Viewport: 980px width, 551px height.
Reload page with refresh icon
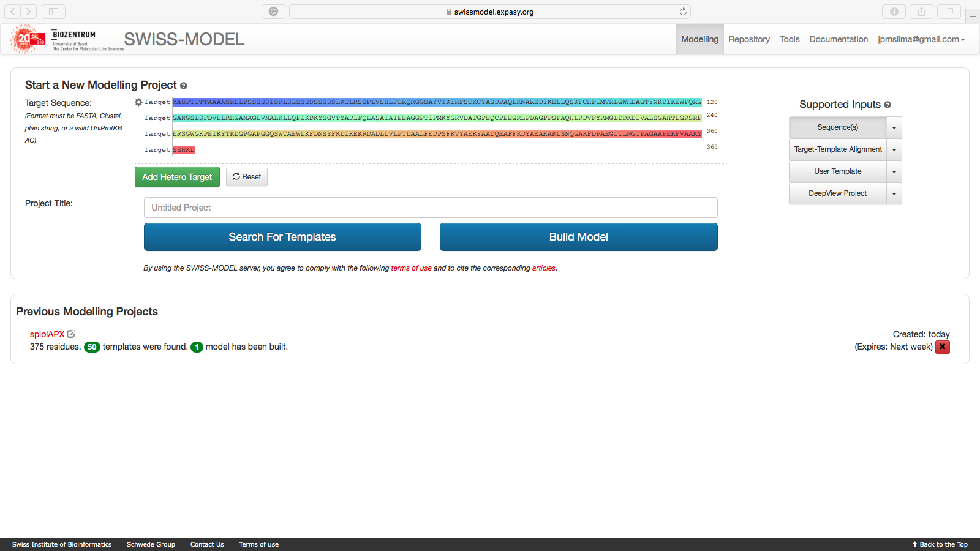(683, 12)
